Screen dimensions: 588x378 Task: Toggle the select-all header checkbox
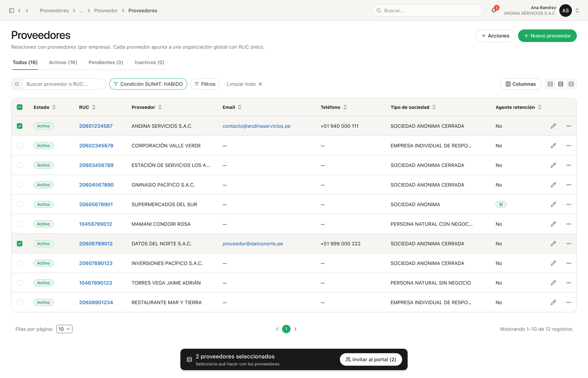(x=20, y=107)
